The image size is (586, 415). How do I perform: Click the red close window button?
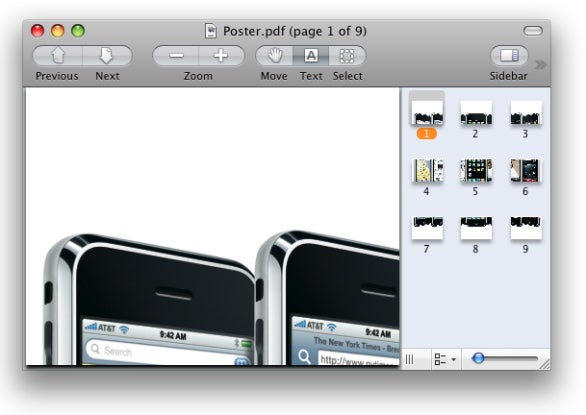pos(37,31)
